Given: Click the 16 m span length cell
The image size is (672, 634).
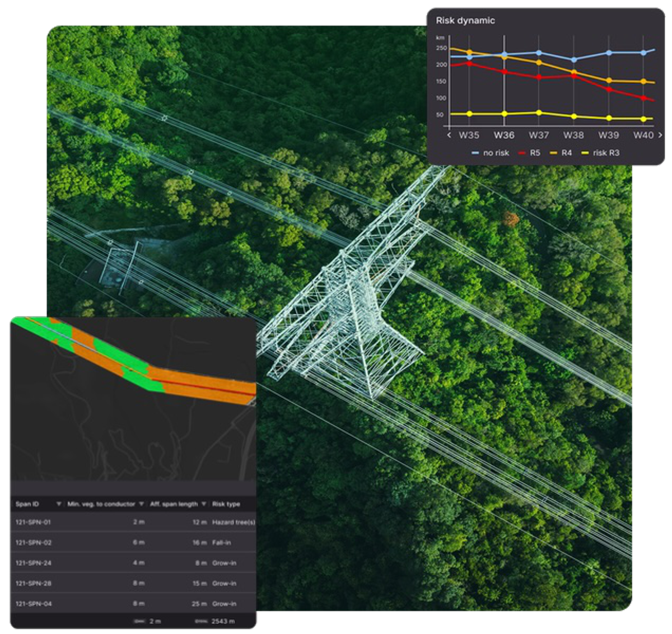Looking at the screenshot, I should click(199, 542).
